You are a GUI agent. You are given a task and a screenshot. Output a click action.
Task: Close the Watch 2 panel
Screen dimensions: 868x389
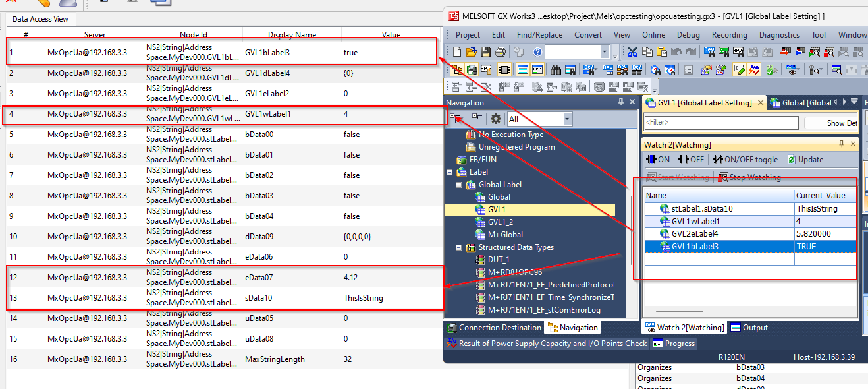pos(853,144)
